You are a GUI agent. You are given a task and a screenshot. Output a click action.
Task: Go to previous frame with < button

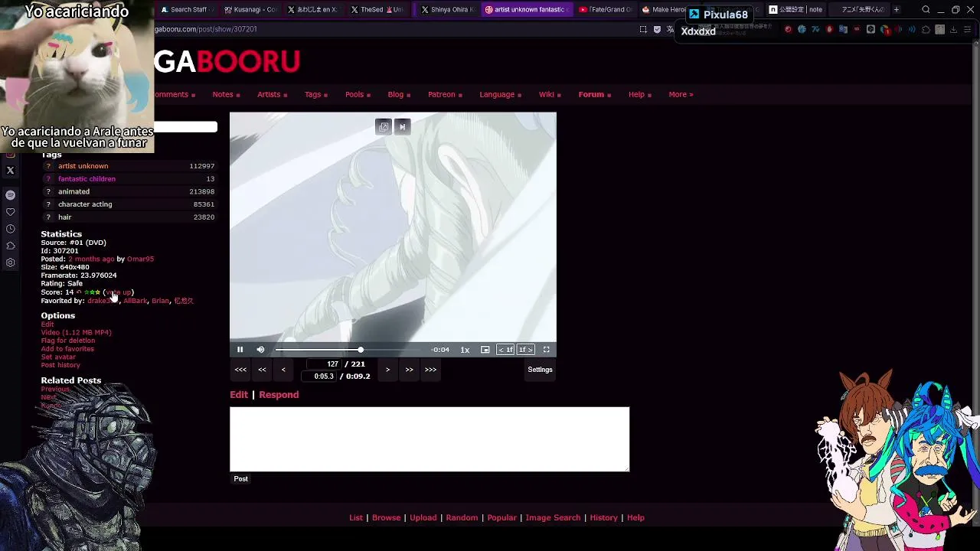[x=283, y=370]
